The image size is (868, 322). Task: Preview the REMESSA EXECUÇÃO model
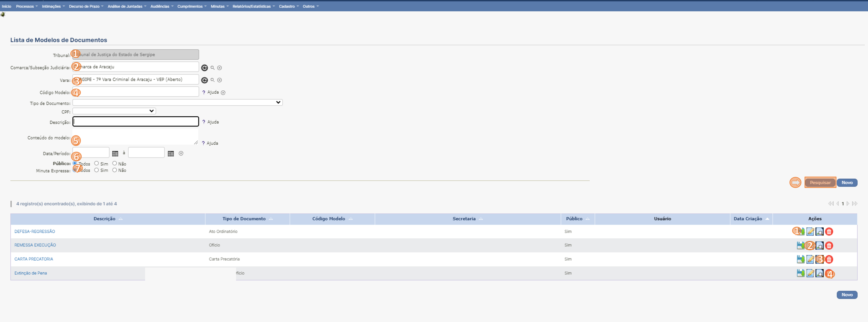point(819,245)
